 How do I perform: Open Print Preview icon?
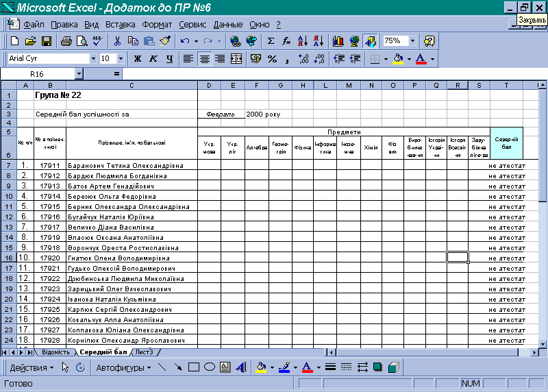click(82, 41)
